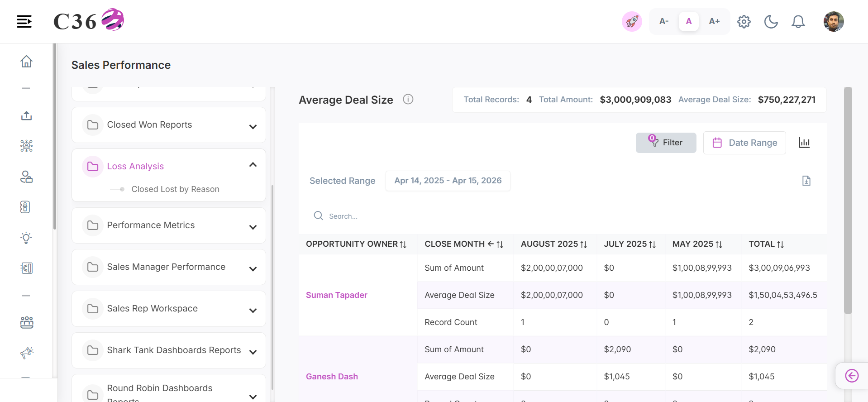Click the export file download icon
868x402 pixels.
[806, 181]
